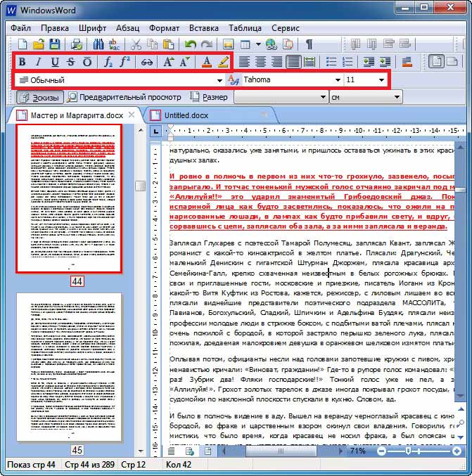Increase the font size

point(169,62)
